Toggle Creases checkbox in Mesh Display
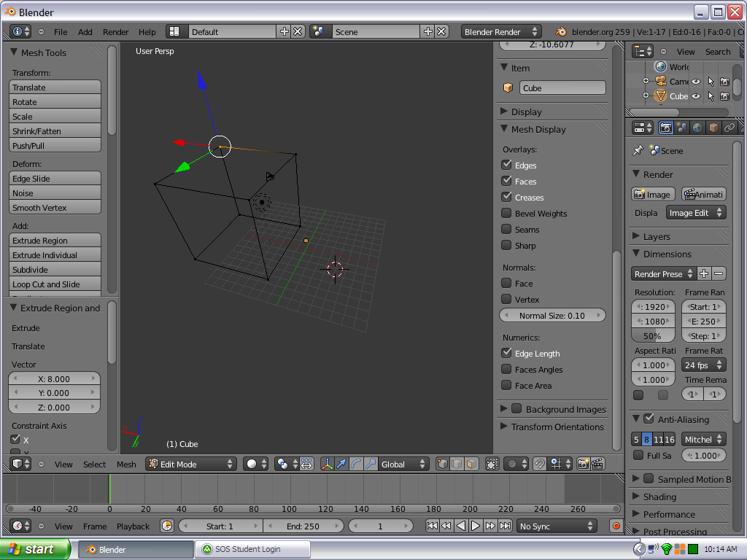 (x=507, y=197)
